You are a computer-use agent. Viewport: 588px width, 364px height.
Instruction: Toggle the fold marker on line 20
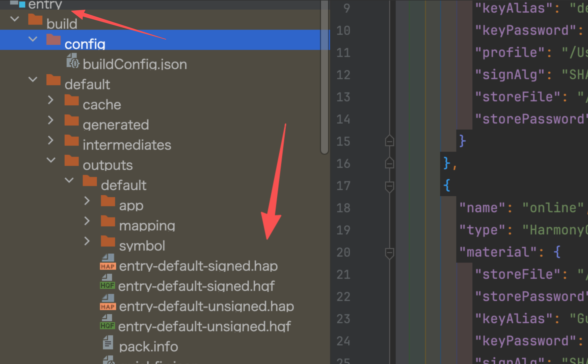[x=389, y=253]
